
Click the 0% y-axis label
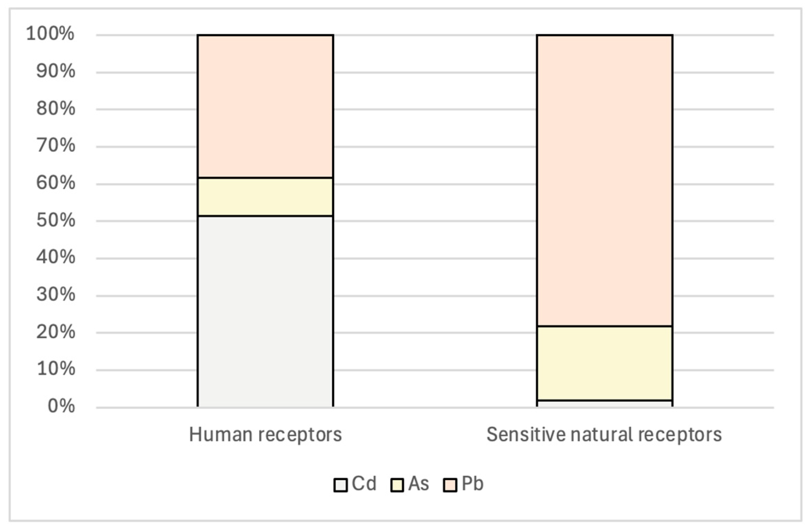[x=61, y=406]
